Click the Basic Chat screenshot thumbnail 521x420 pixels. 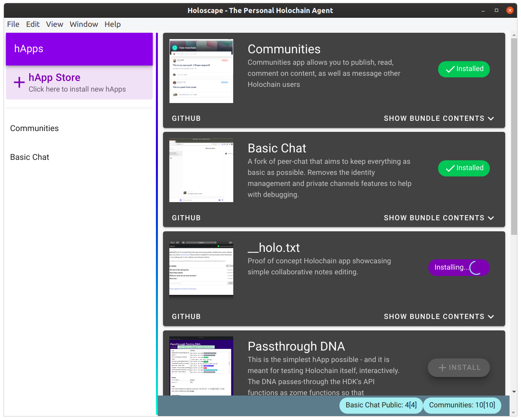201,170
